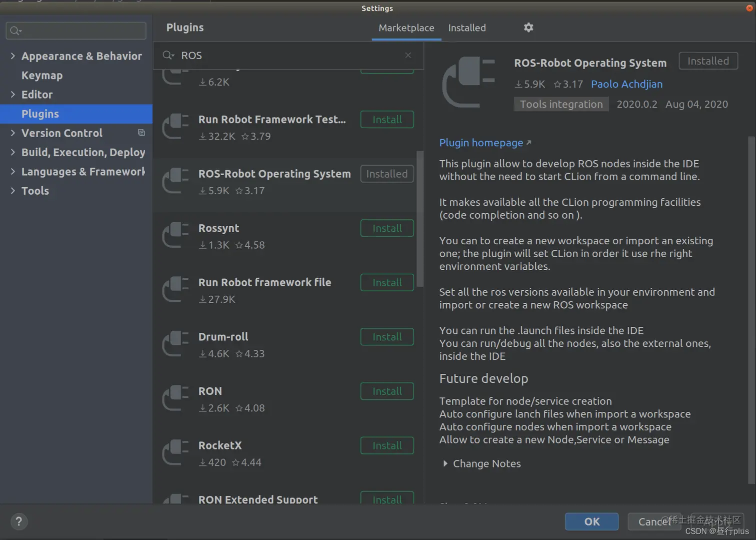This screenshot has width=756, height=540.
Task: Expand the Tools settings node
Action: [x=12, y=190]
